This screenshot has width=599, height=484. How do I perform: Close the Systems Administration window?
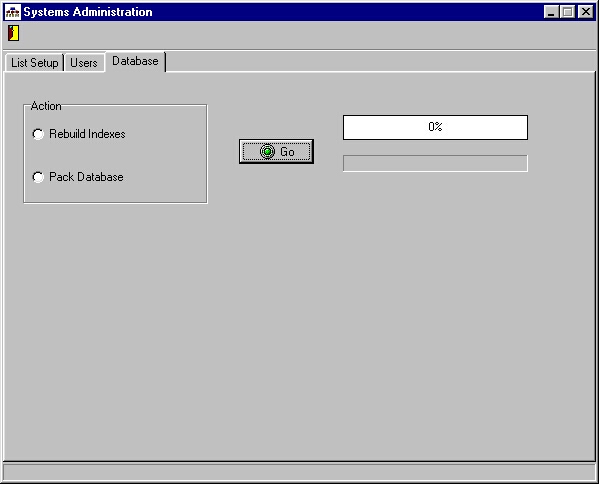[x=585, y=12]
